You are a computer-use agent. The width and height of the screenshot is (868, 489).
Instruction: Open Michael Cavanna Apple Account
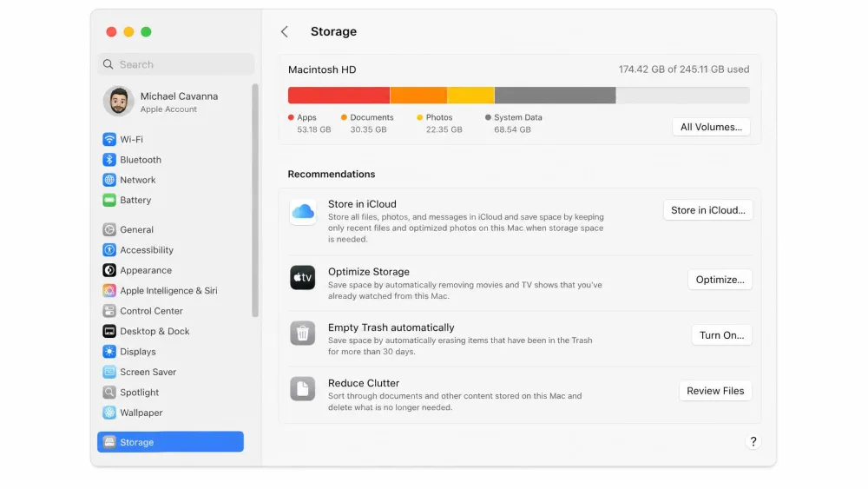pos(170,102)
